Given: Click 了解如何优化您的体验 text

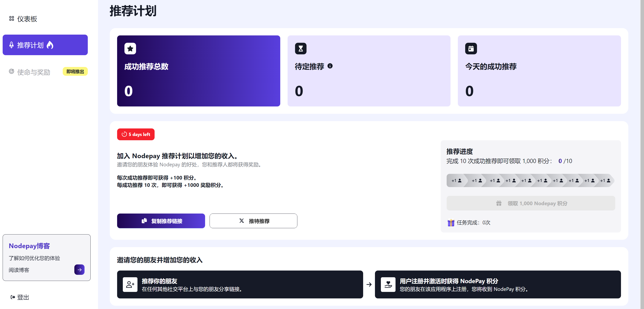Looking at the screenshot, I should (34, 258).
